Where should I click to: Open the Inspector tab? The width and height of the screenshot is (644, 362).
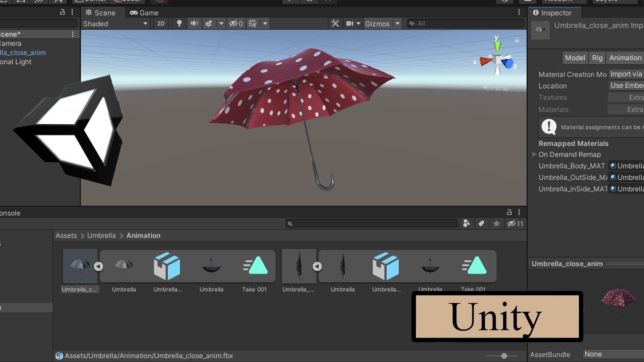pyautogui.click(x=552, y=13)
